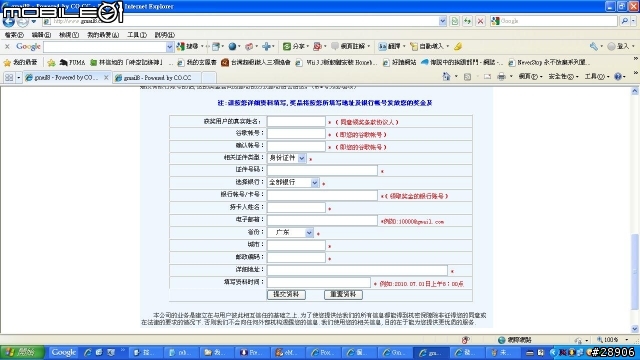Close the Google toolbar with the X icon
This screenshot has height=360, width=640.
7,47
